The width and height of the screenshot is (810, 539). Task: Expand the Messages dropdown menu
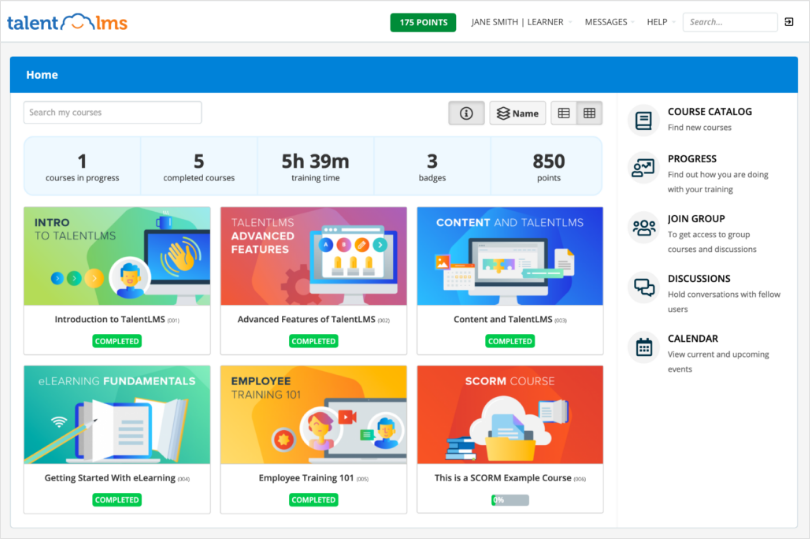point(608,22)
